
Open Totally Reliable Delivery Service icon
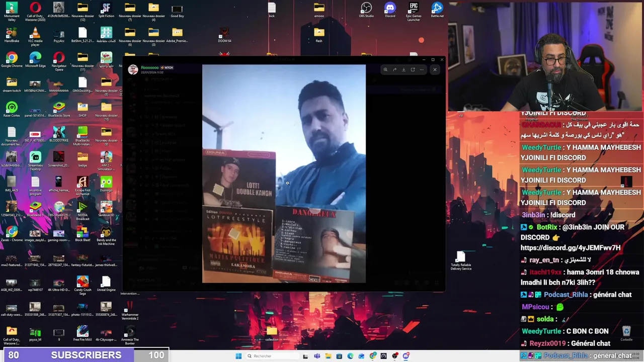tap(461, 261)
